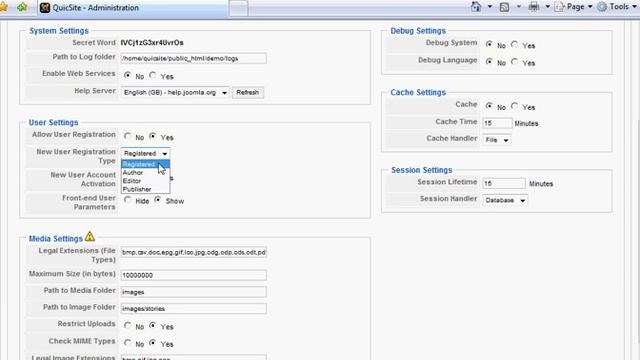
Task: Select the Registered option in the list
Action: [145, 164]
